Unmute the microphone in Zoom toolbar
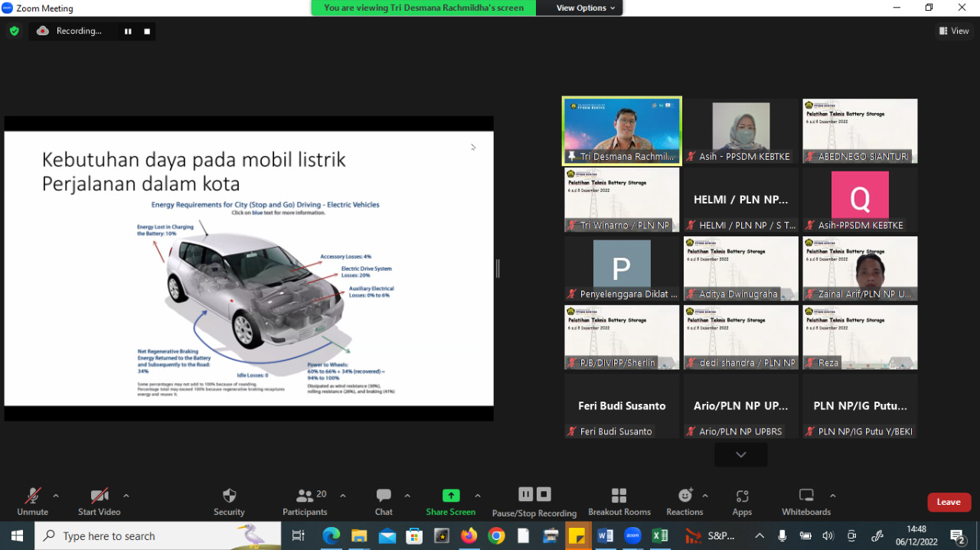Image resolution: width=980 pixels, height=550 pixels. click(32, 501)
